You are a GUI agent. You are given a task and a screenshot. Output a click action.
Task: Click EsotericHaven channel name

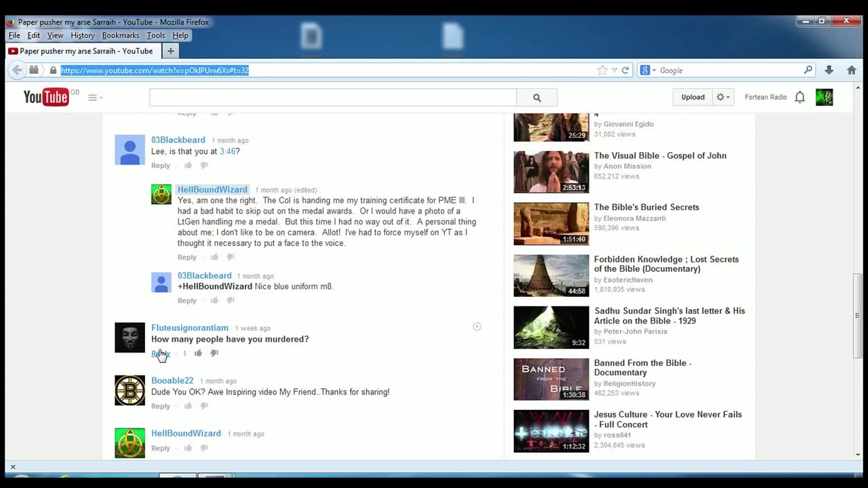click(628, 280)
